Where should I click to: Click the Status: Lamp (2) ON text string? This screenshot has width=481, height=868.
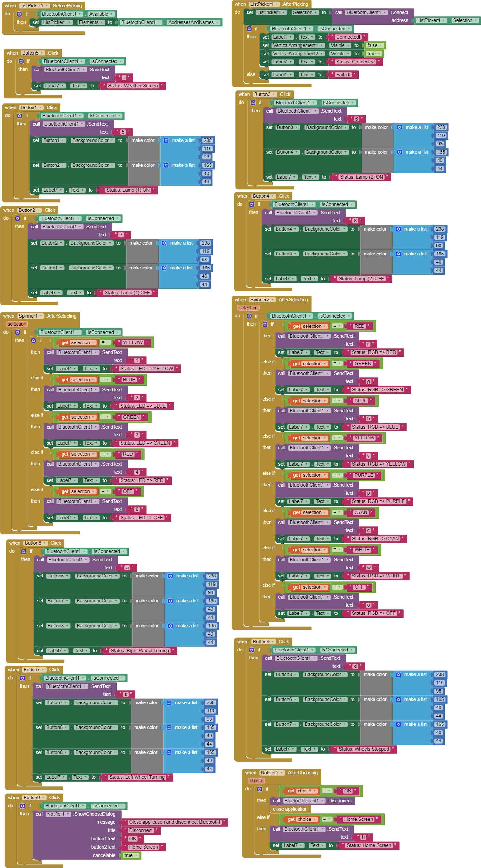point(361,177)
